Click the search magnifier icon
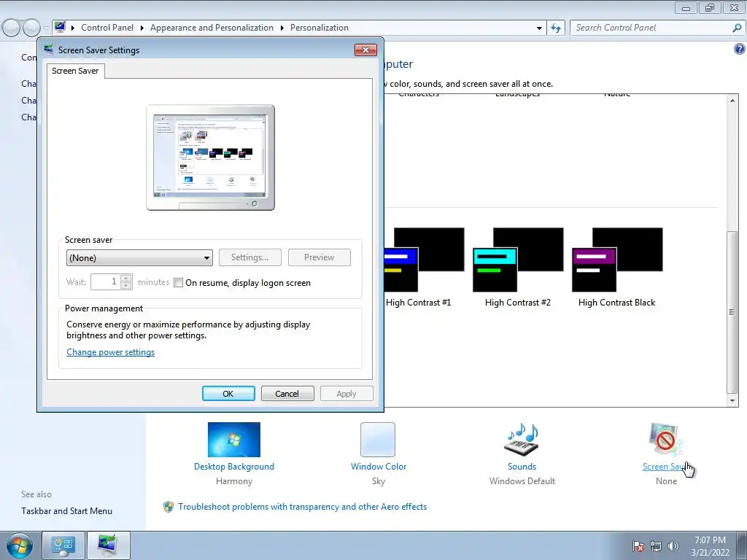747x560 pixels. (x=737, y=28)
